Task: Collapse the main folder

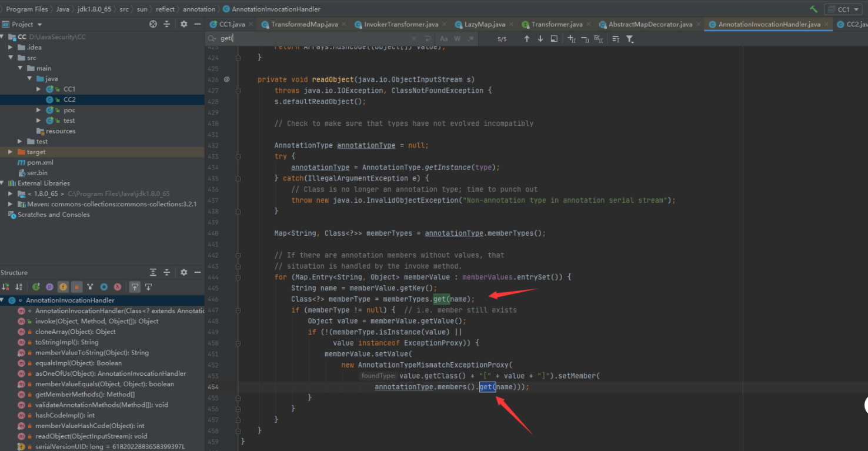Action: coord(21,68)
